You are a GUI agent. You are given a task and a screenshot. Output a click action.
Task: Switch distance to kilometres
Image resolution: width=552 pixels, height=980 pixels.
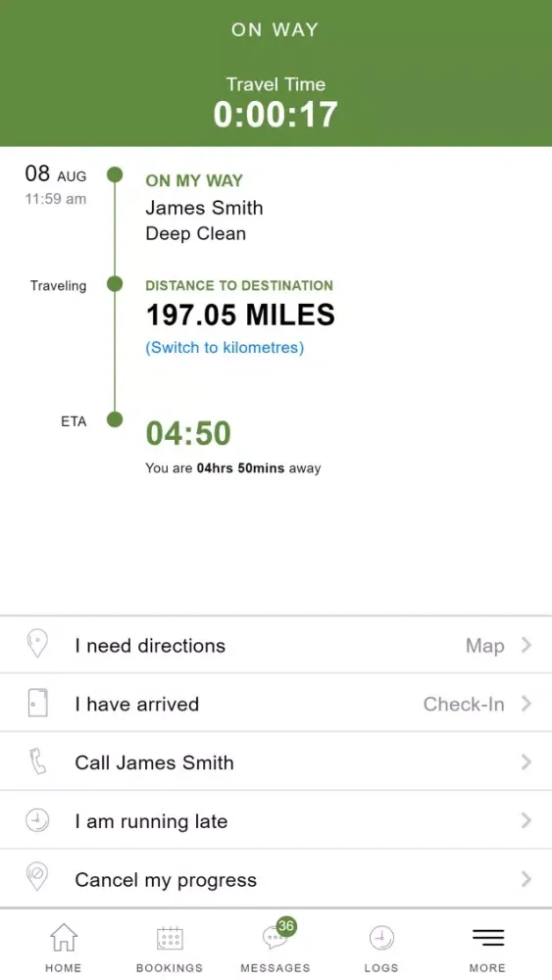[x=225, y=348]
